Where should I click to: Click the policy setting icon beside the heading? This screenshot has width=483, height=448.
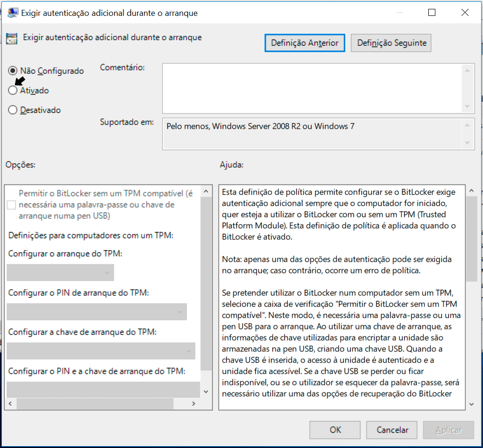click(12, 39)
